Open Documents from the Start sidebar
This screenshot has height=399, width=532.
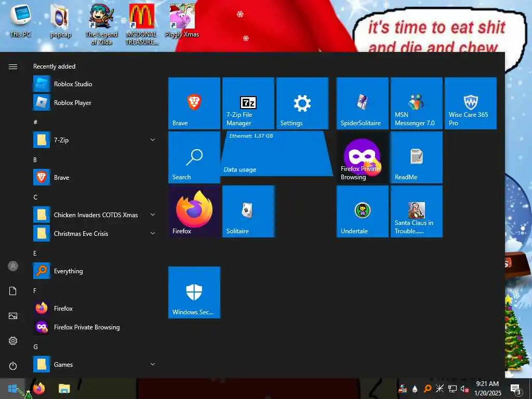coord(13,291)
